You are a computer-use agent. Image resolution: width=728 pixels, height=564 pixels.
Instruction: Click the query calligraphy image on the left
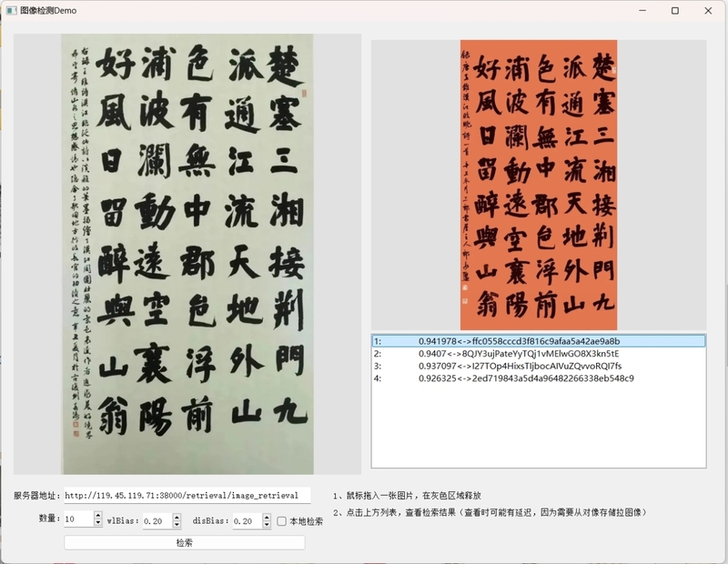(187, 254)
